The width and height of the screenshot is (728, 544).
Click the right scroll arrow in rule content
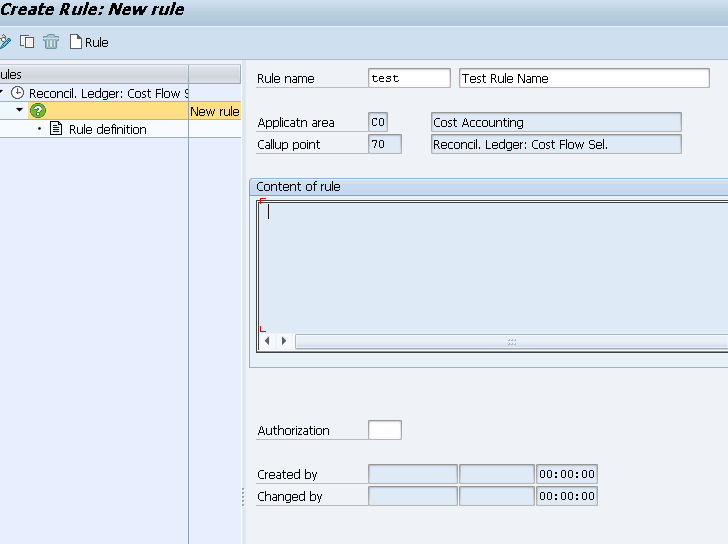(x=284, y=341)
